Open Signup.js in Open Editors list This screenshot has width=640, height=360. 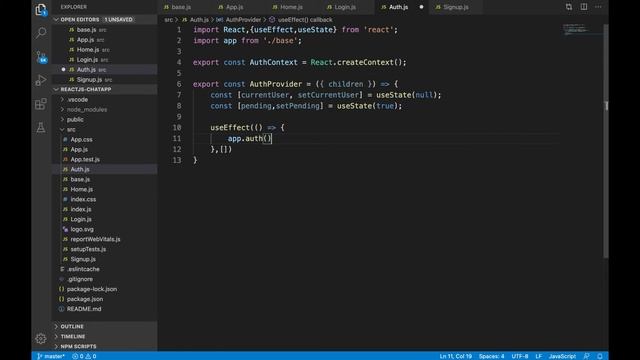(x=89, y=80)
